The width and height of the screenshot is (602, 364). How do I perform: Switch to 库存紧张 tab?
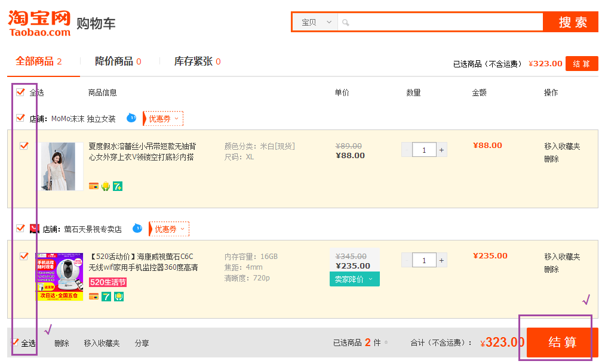pyautogui.click(x=197, y=61)
